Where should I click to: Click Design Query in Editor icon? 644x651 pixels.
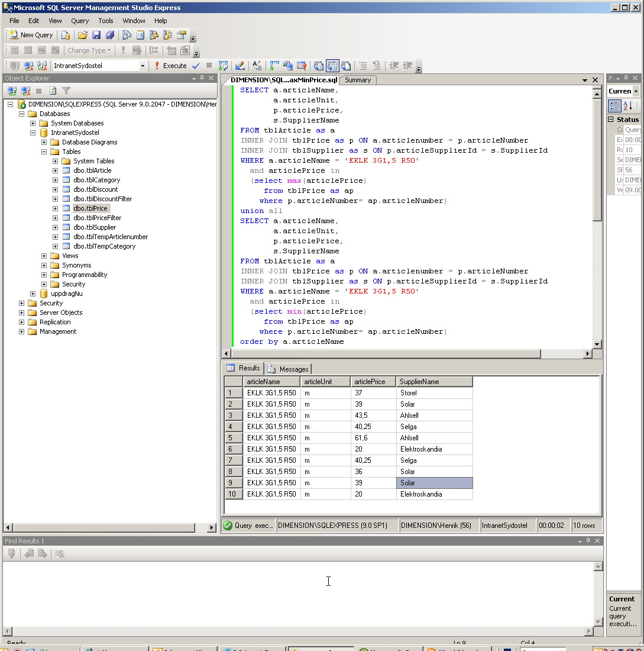pyautogui.click(x=240, y=66)
